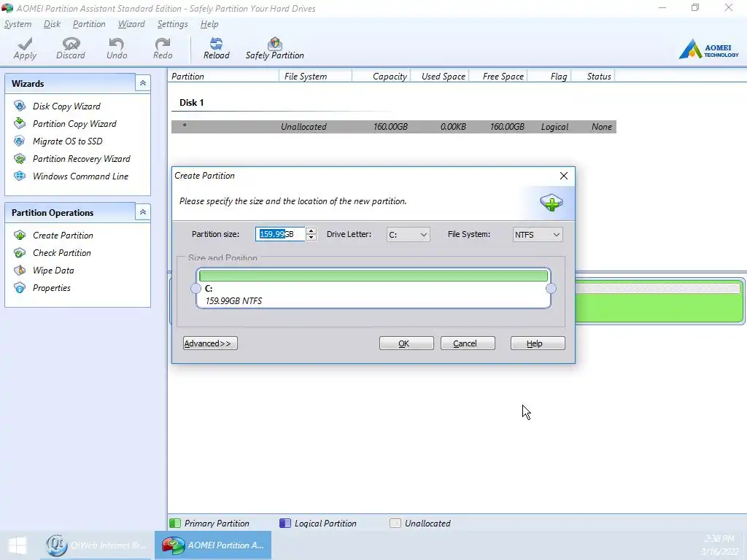Click AOMEI Partition Assistant taskbar button
The width and height of the screenshot is (747, 560).
tap(213, 545)
